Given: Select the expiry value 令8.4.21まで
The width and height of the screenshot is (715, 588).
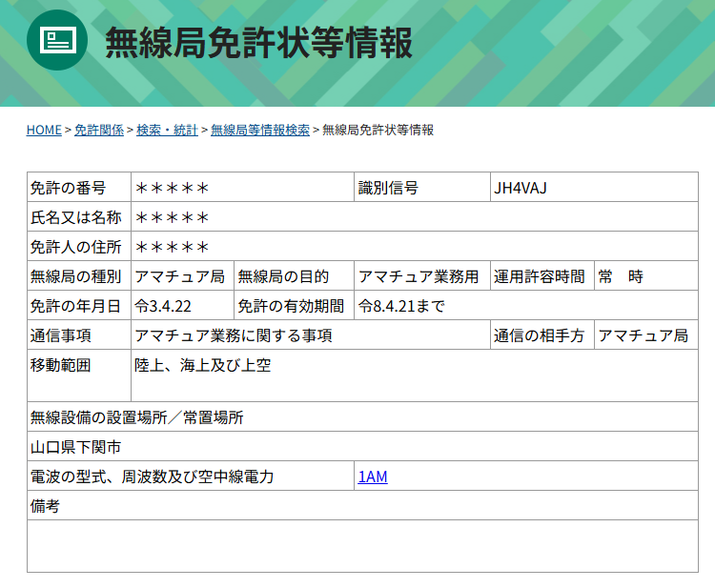Looking at the screenshot, I should coord(401,306).
